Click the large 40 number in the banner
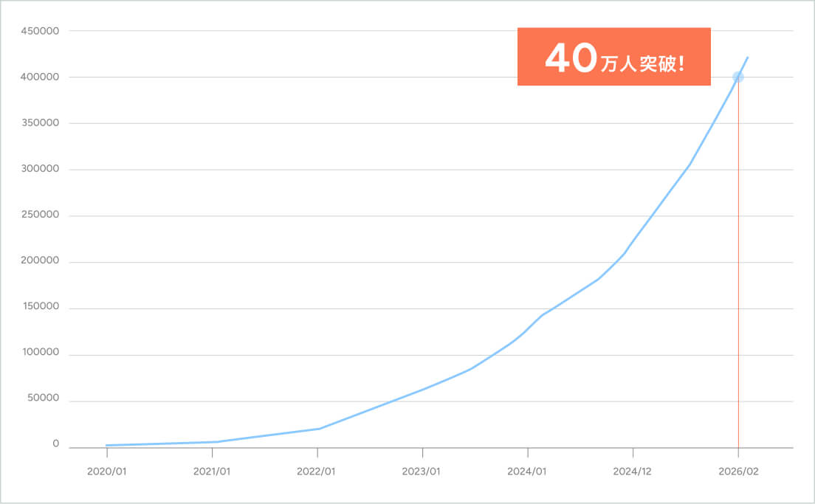 [571, 57]
